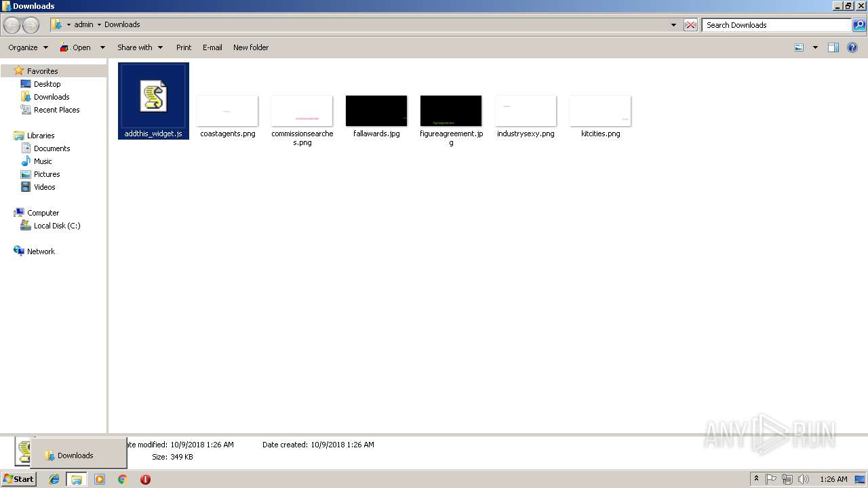The image size is (868, 488).
Task: Click the volume speaker tray icon
Action: pos(804,479)
